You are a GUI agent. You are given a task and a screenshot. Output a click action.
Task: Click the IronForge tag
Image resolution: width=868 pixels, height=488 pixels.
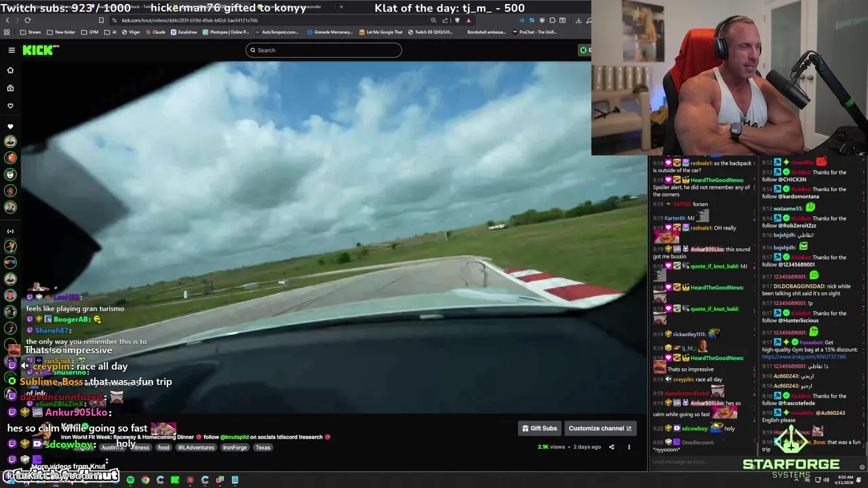235,447
